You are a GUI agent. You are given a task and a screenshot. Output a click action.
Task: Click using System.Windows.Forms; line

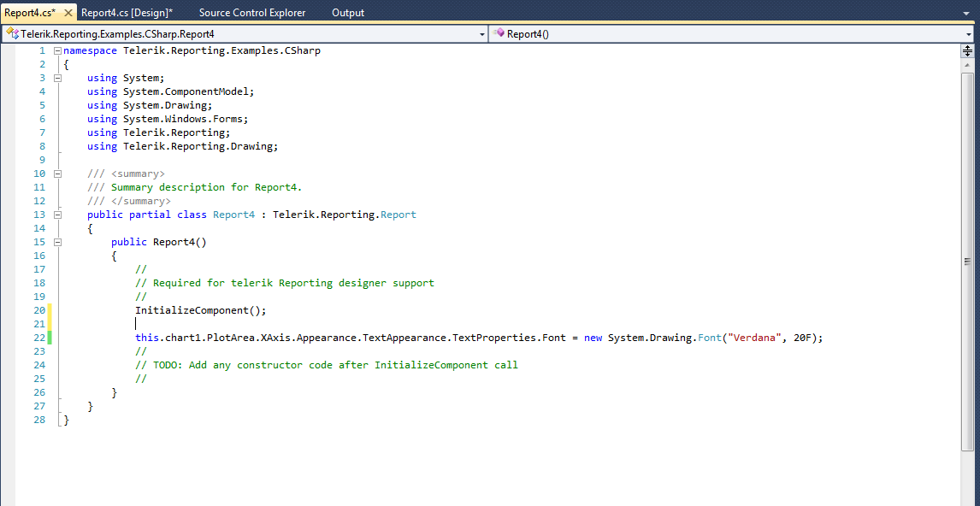pos(168,120)
